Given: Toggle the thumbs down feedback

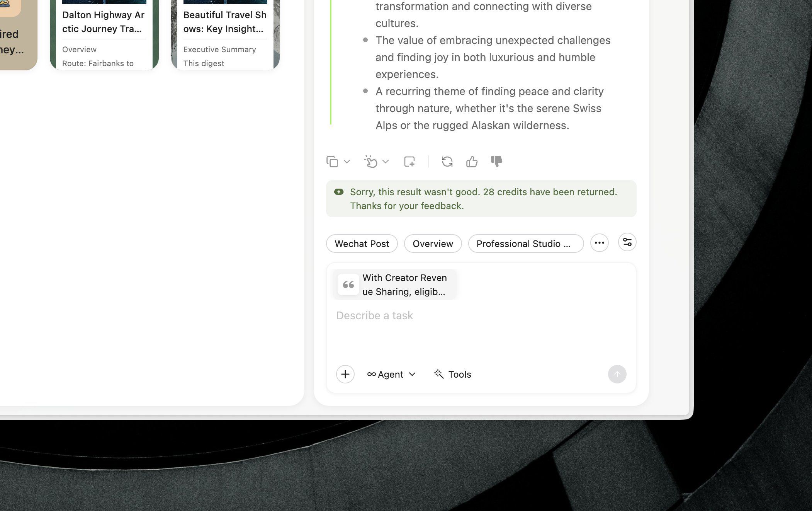Looking at the screenshot, I should (x=496, y=162).
